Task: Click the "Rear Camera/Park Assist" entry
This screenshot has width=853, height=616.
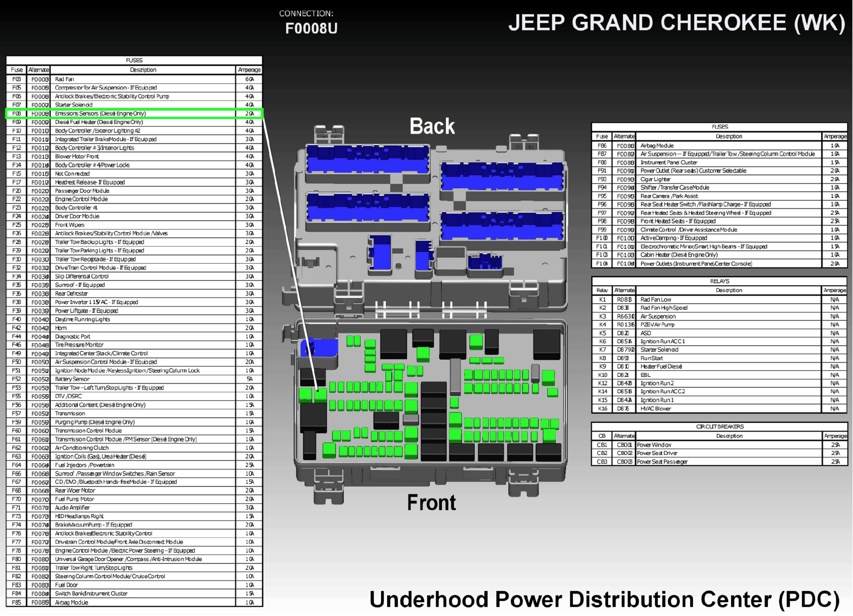Action: click(669, 197)
